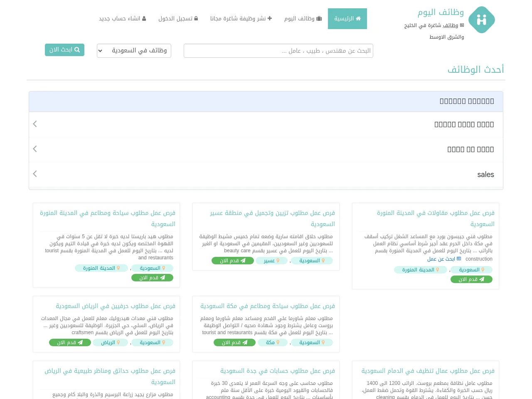
Task: Click the ابحث الان search button
Action: (64, 50)
